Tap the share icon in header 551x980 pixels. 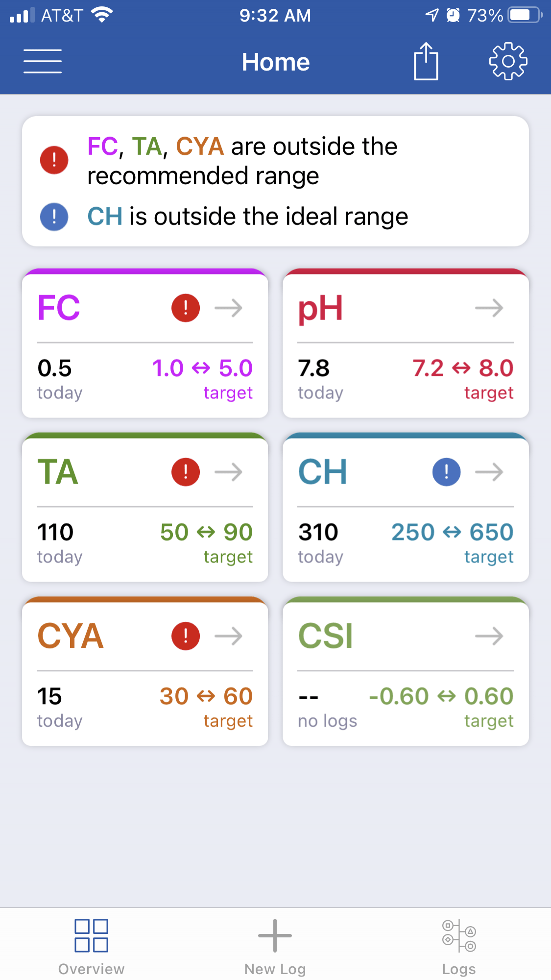pyautogui.click(x=426, y=61)
